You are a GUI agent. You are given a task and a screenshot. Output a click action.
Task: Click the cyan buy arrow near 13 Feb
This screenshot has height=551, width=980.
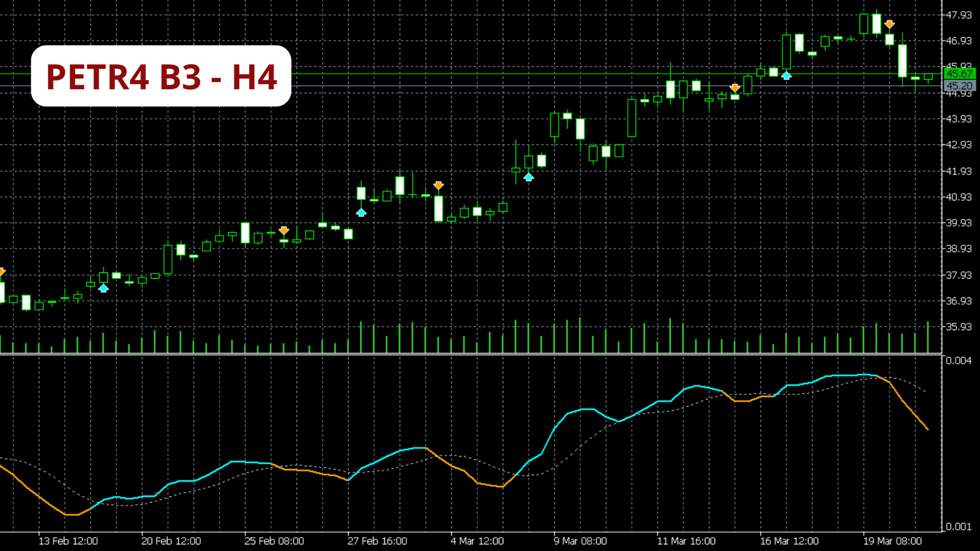(104, 289)
